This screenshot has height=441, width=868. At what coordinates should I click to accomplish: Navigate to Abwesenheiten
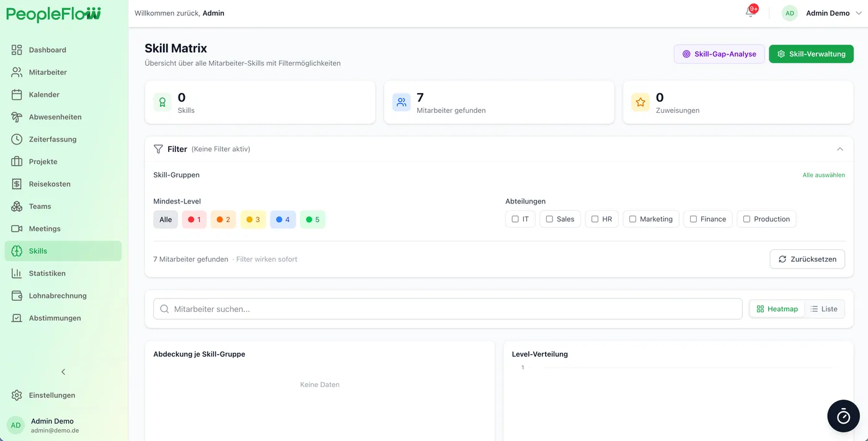(x=63, y=117)
